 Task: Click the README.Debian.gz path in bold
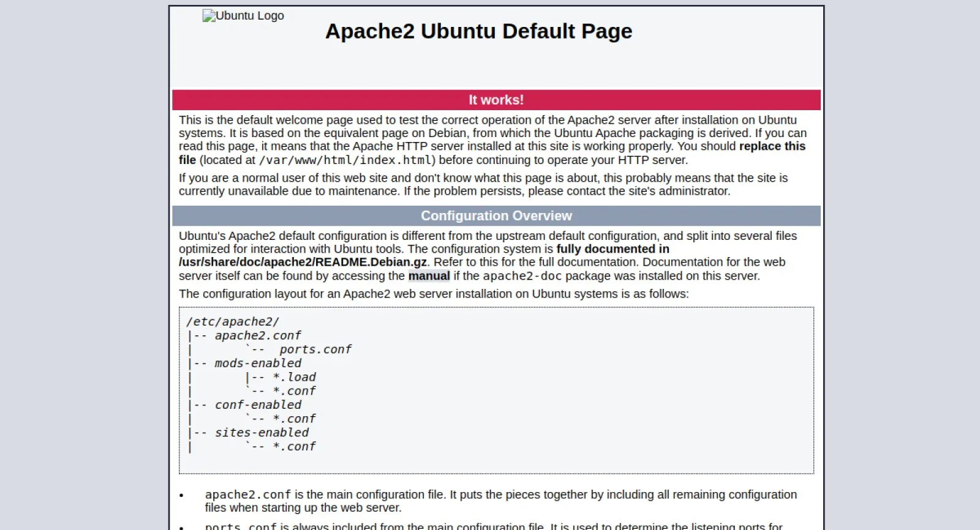click(303, 263)
